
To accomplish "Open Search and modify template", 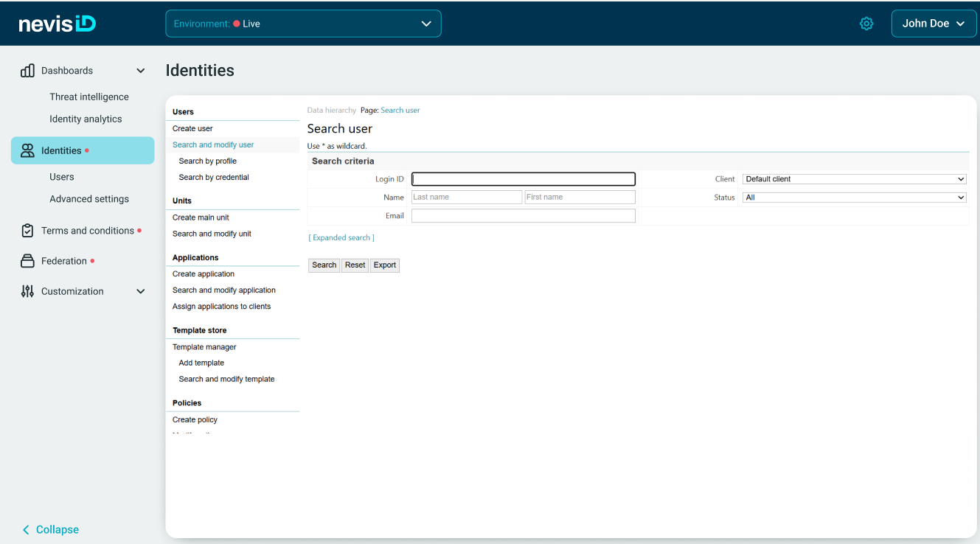I will (226, 379).
